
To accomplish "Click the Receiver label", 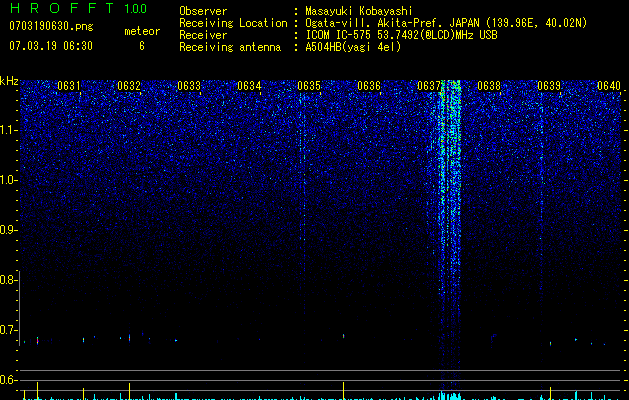I will (203, 35).
